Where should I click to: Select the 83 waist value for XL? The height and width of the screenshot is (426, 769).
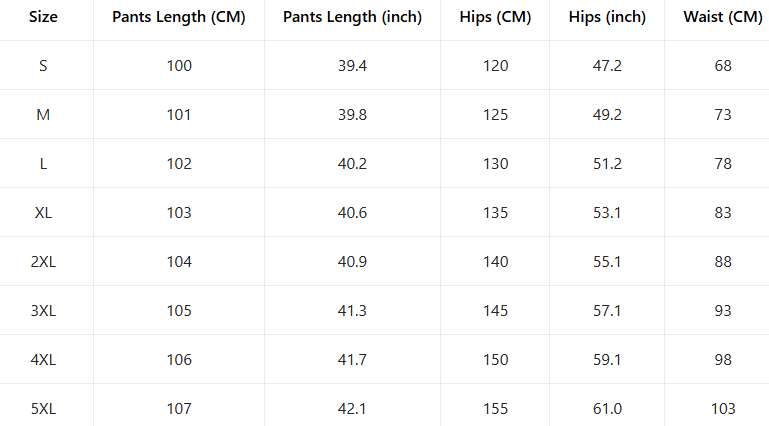click(x=722, y=213)
